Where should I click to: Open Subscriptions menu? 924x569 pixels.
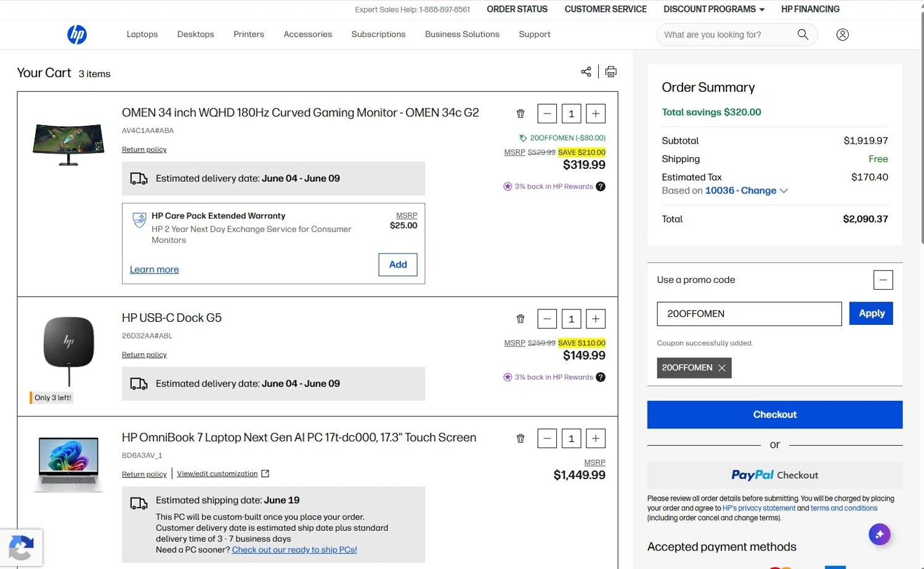[378, 35]
